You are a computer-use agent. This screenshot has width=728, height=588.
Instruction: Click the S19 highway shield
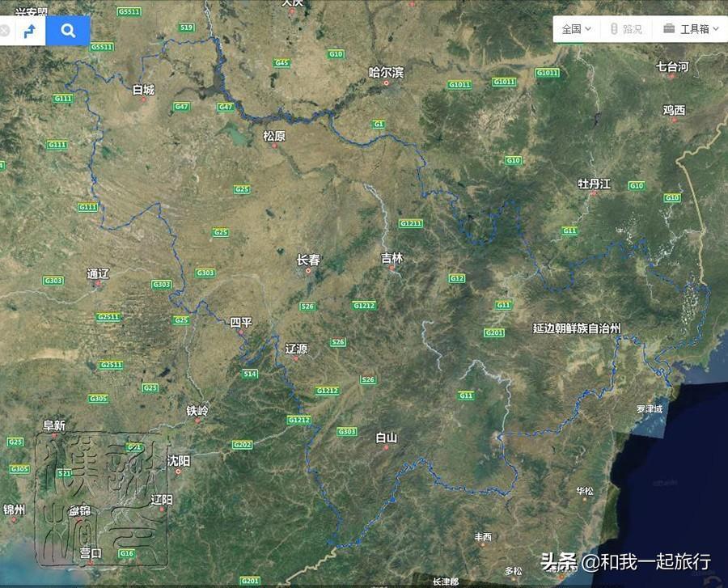[x=187, y=27]
